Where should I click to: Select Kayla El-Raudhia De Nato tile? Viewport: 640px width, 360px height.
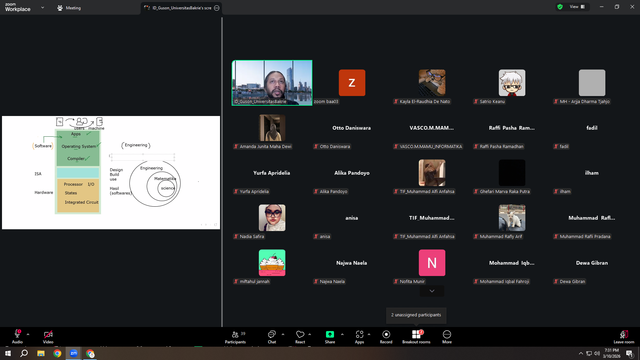pos(432,83)
